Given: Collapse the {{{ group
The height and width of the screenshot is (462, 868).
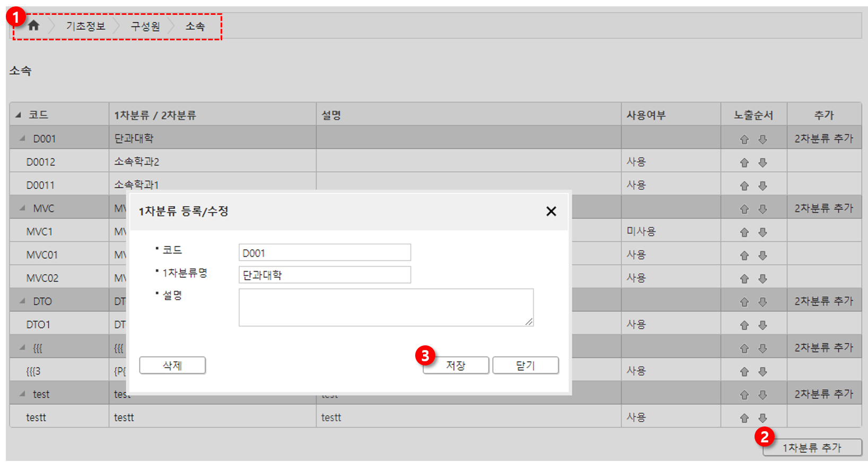Looking at the screenshot, I should [x=22, y=348].
